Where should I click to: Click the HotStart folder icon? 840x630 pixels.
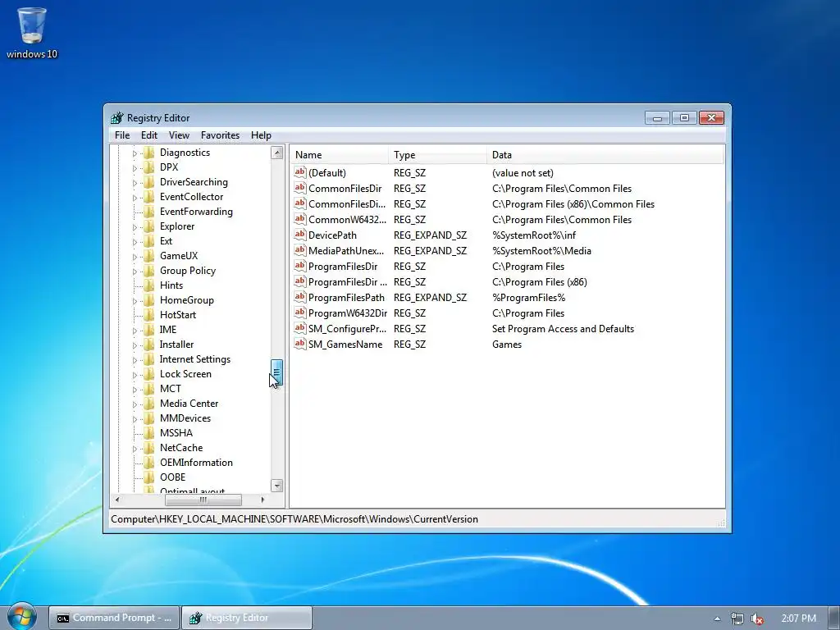pyautogui.click(x=149, y=314)
